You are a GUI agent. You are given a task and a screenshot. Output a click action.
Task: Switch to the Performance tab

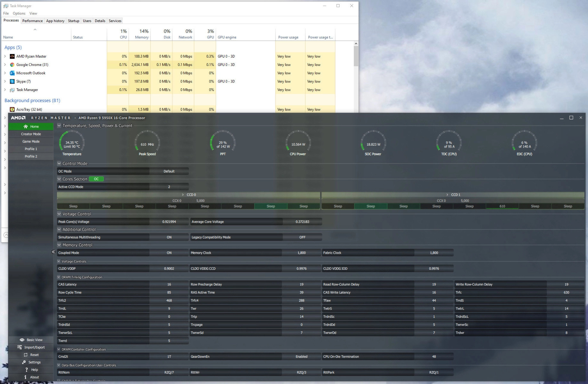[32, 21]
